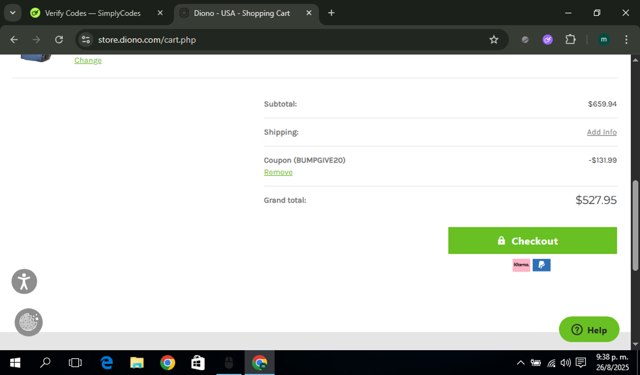Viewport: 640px width, 375px height.
Task: Open the first Chrome taskbar icon
Action: [x=167, y=362]
